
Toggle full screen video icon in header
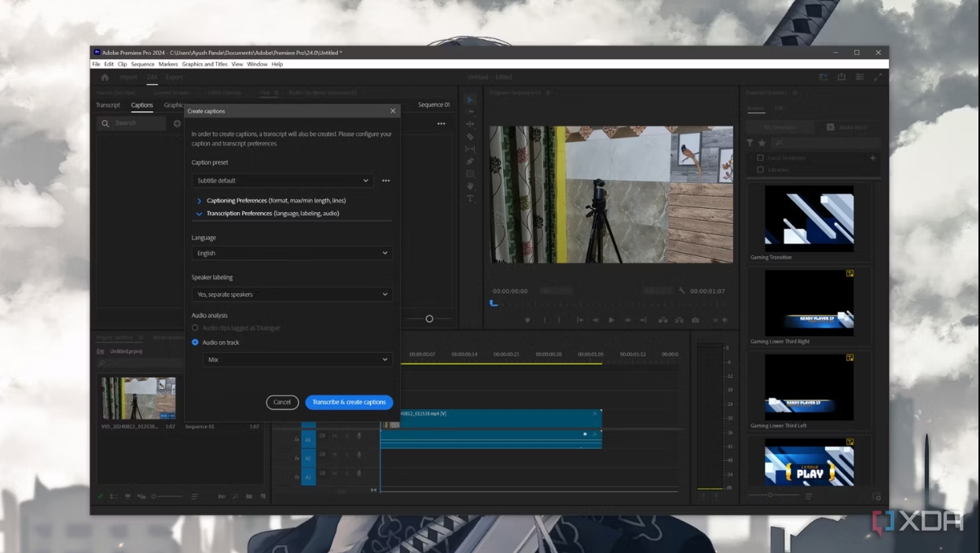coord(878,77)
